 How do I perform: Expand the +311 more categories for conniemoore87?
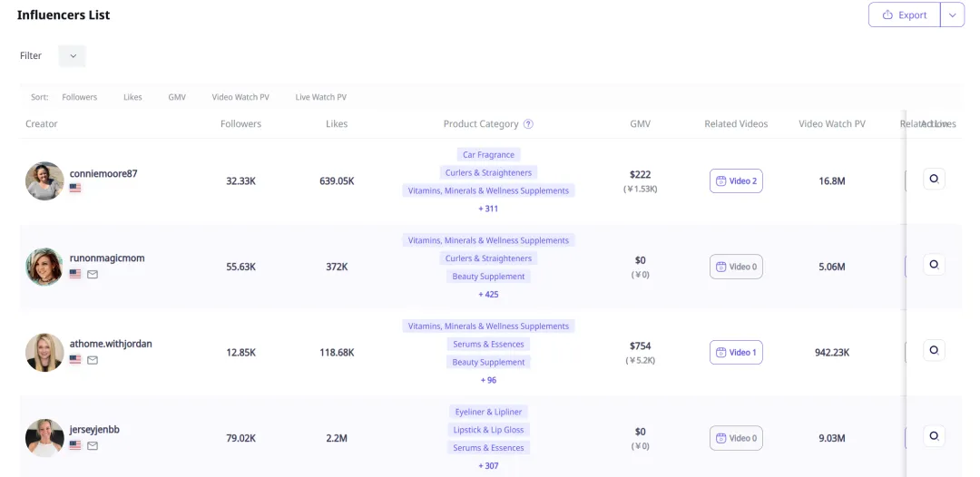(488, 209)
